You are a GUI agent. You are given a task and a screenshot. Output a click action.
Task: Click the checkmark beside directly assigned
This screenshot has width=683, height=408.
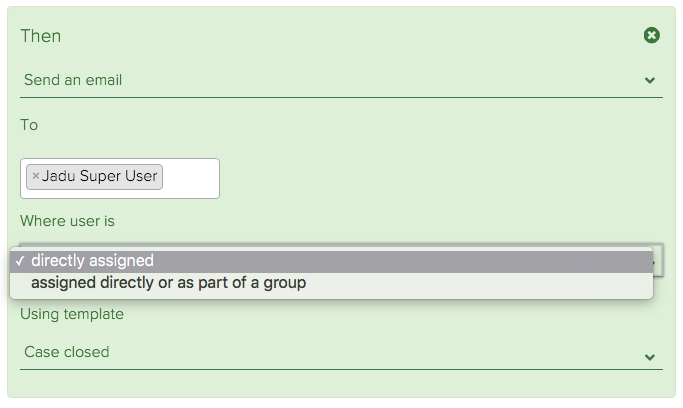19,261
